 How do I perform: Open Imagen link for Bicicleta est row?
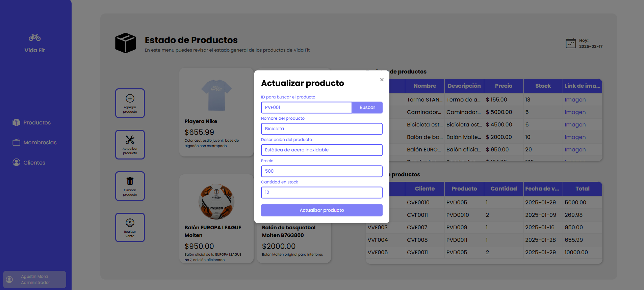pyautogui.click(x=575, y=124)
